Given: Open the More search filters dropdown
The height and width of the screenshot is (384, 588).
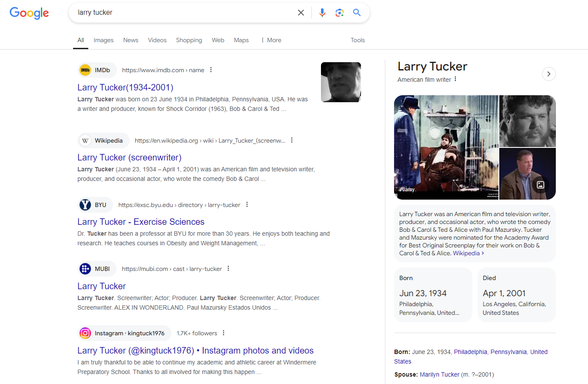Looking at the screenshot, I should (271, 40).
